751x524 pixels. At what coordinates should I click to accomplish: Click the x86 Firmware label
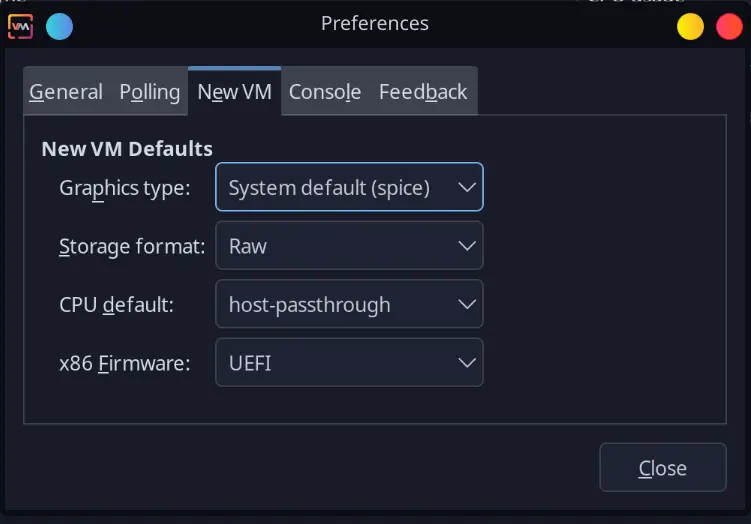[x=125, y=363]
